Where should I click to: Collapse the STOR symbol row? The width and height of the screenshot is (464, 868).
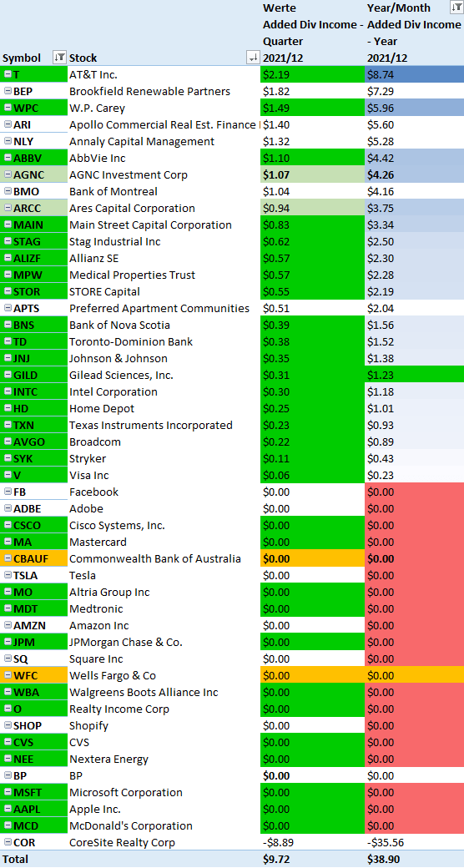click(8, 291)
